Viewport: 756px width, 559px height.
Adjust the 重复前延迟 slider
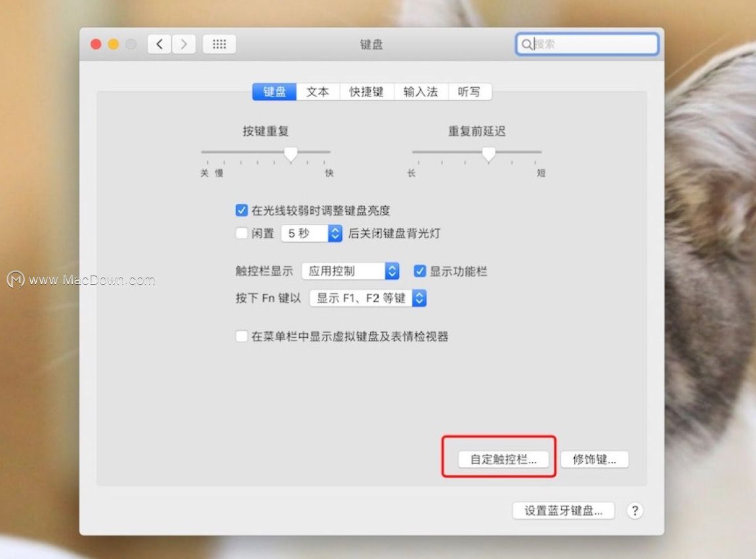(488, 154)
